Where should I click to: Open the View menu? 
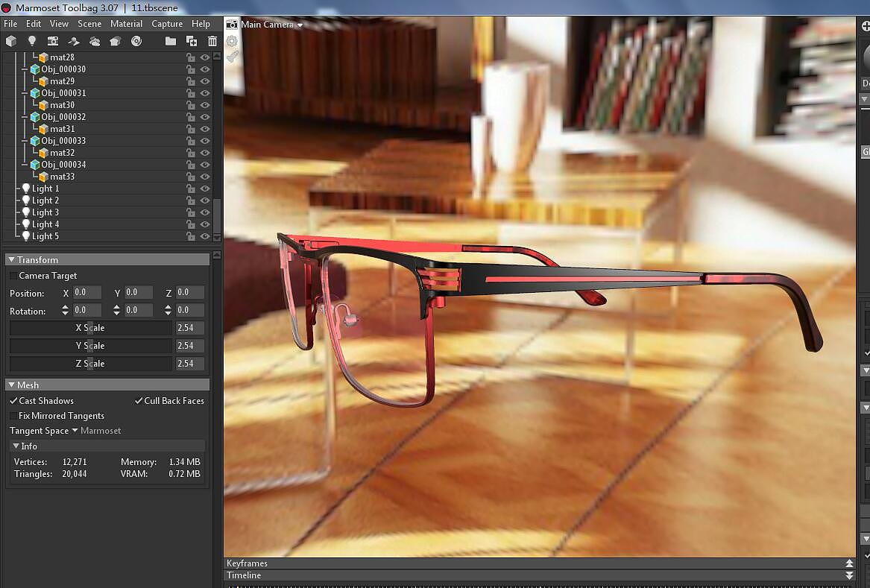pyautogui.click(x=59, y=24)
